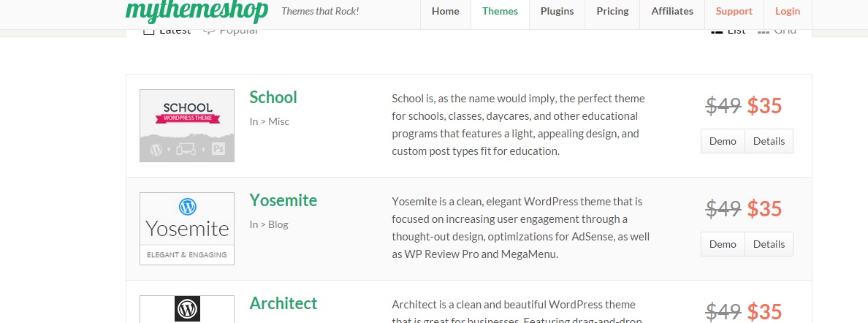Click the Misc category link under School
Screen dimensions: 868x323
point(278,121)
